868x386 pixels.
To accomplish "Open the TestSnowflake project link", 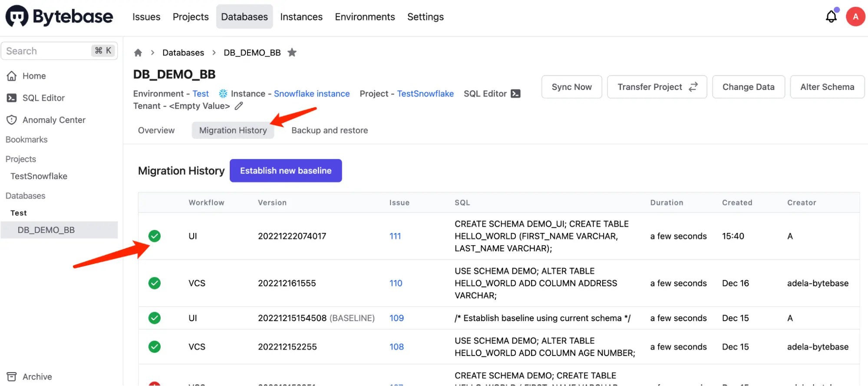I will coord(425,93).
